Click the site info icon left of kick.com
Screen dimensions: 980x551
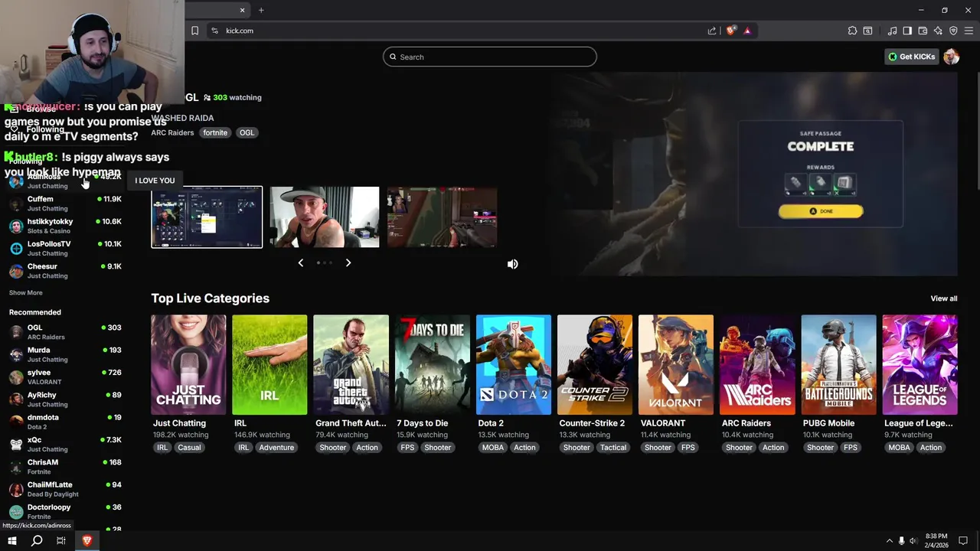click(214, 31)
